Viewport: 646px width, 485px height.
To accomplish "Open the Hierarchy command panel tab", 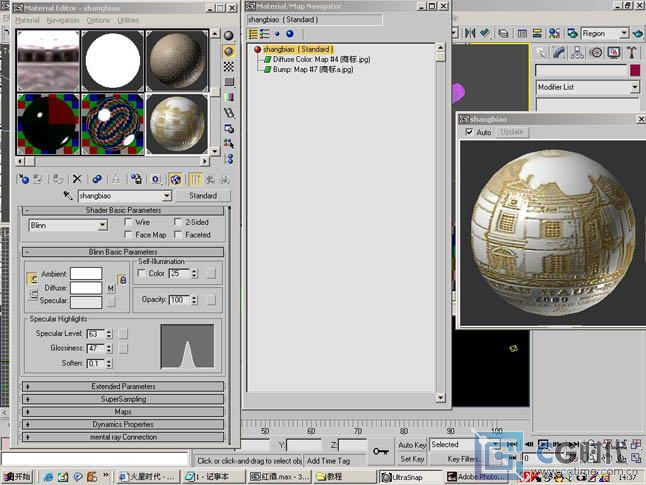I will tap(578, 52).
